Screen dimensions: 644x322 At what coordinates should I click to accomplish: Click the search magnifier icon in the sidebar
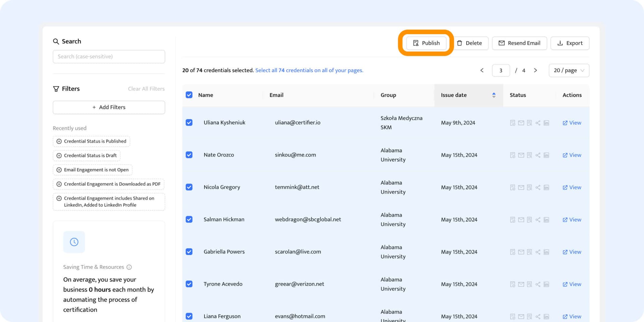pyautogui.click(x=56, y=41)
